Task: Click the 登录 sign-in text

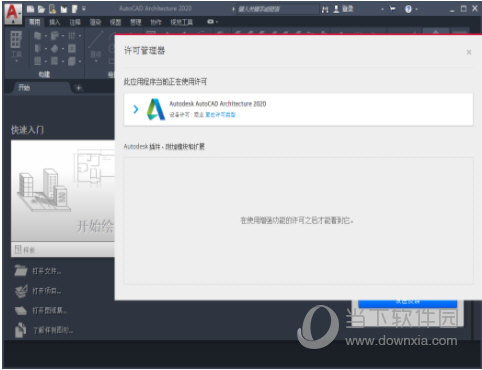Action: tap(348, 9)
